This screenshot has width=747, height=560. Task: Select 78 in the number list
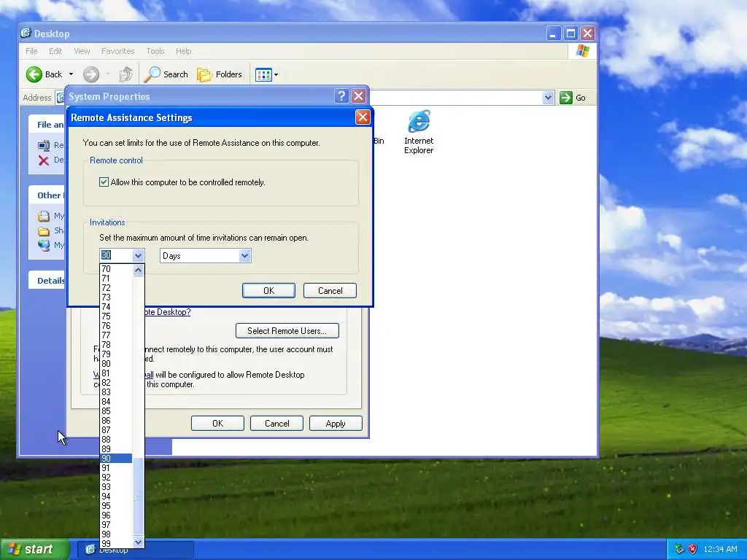click(x=116, y=345)
